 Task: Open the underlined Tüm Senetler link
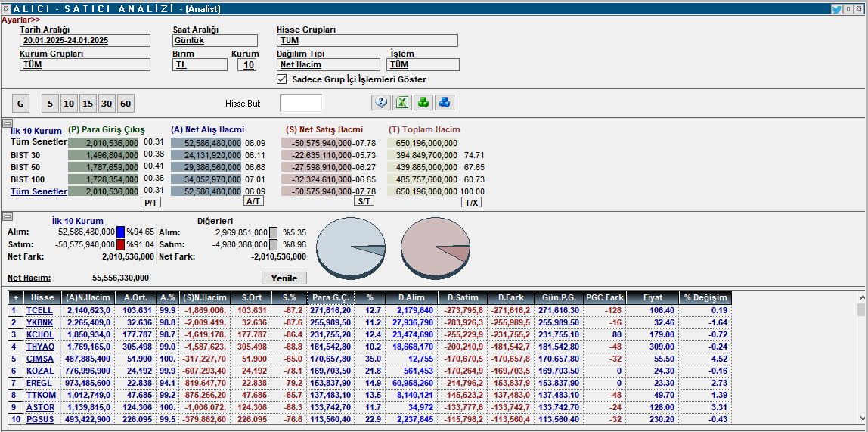point(39,191)
